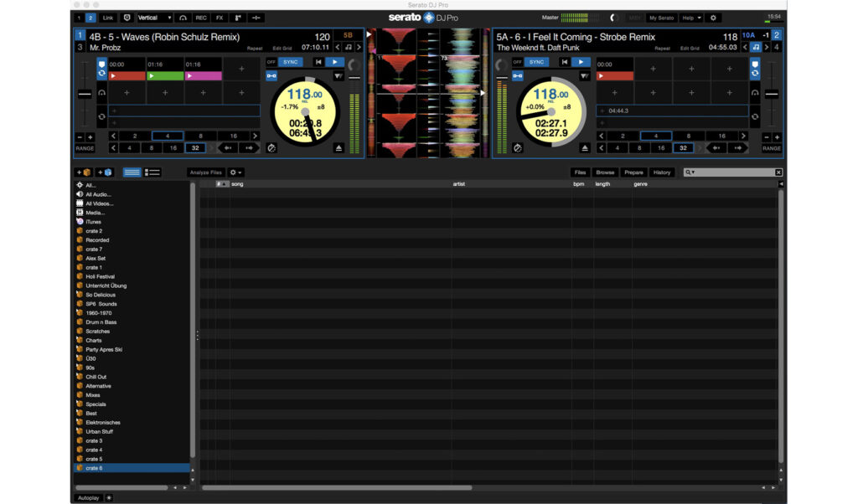Toggle SYNC on deck 2

(537, 62)
